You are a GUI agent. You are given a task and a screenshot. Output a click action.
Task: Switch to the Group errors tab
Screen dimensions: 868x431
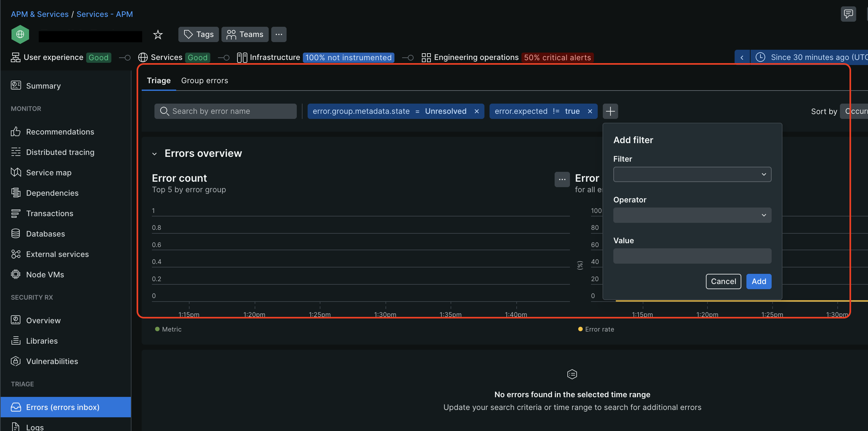[205, 80]
